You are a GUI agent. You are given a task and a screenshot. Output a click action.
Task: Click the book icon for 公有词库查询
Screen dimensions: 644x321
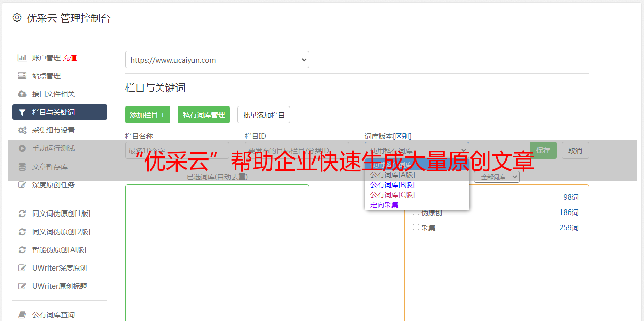(x=22, y=315)
